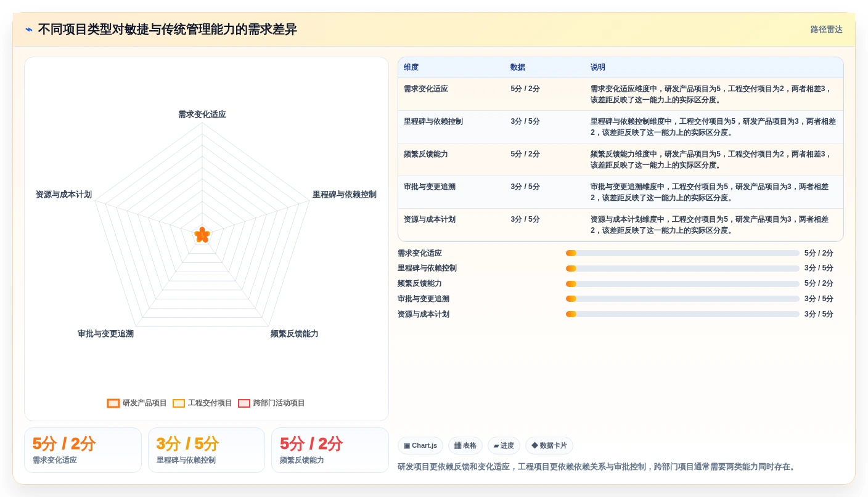Select the Chart.js tag

pos(420,445)
